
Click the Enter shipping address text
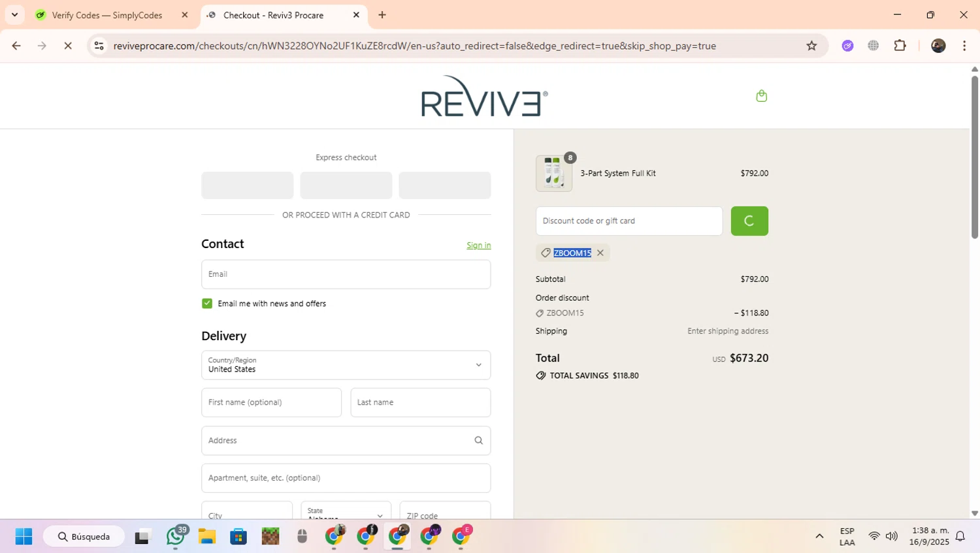point(728,332)
